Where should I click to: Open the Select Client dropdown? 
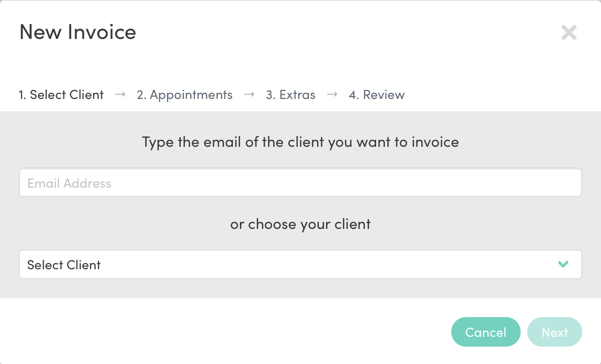point(300,264)
